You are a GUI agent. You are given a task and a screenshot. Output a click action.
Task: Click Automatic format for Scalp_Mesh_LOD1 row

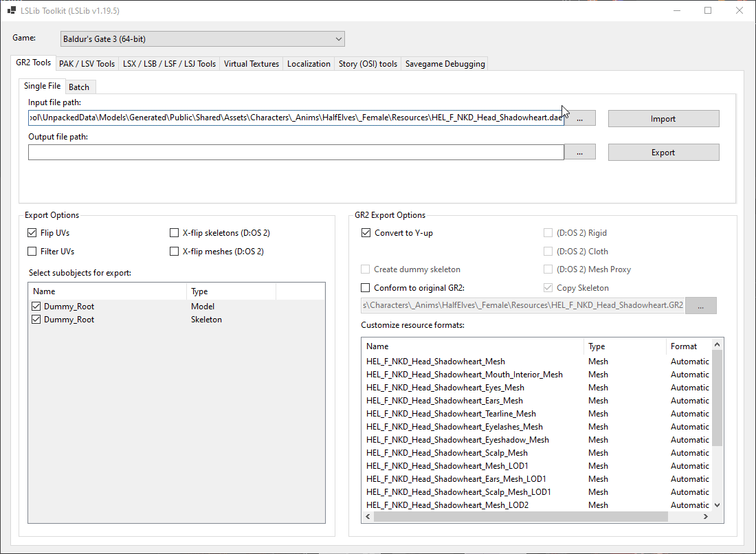[x=689, y=492]
